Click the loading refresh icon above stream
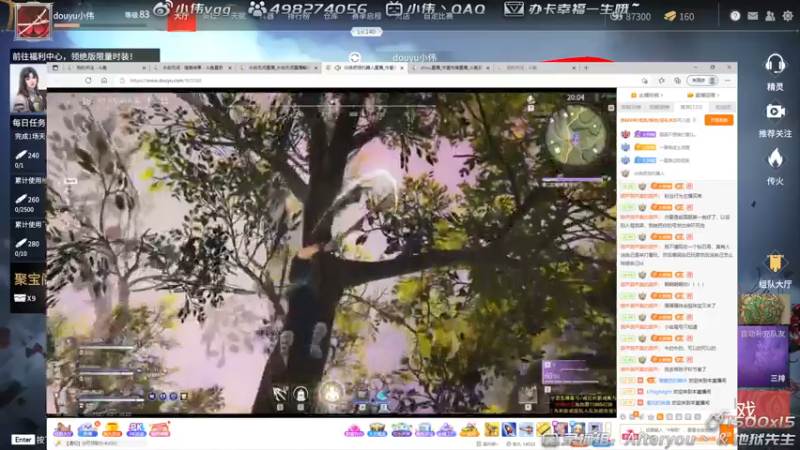This screenshot has width=800, height=450. coord(355,58)
